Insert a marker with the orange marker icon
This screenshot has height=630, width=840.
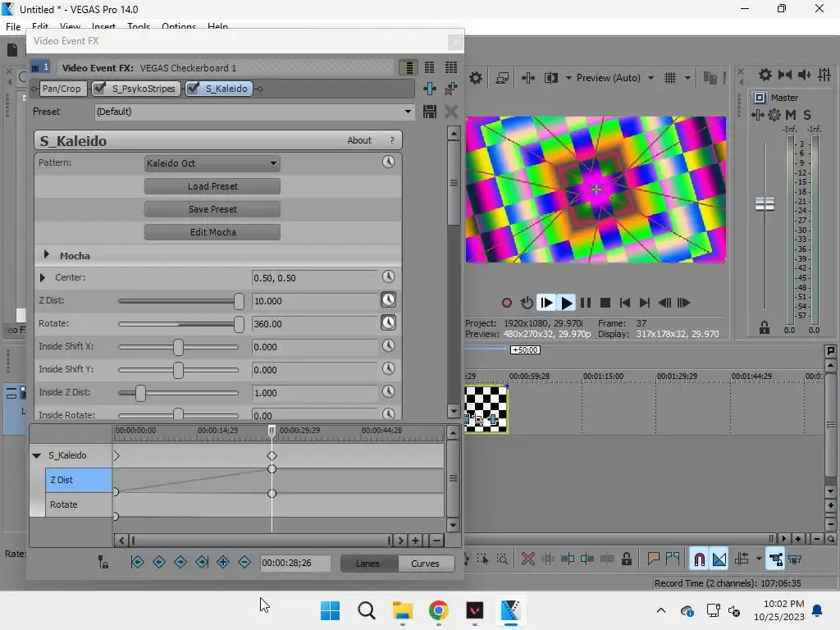[653, 559]
